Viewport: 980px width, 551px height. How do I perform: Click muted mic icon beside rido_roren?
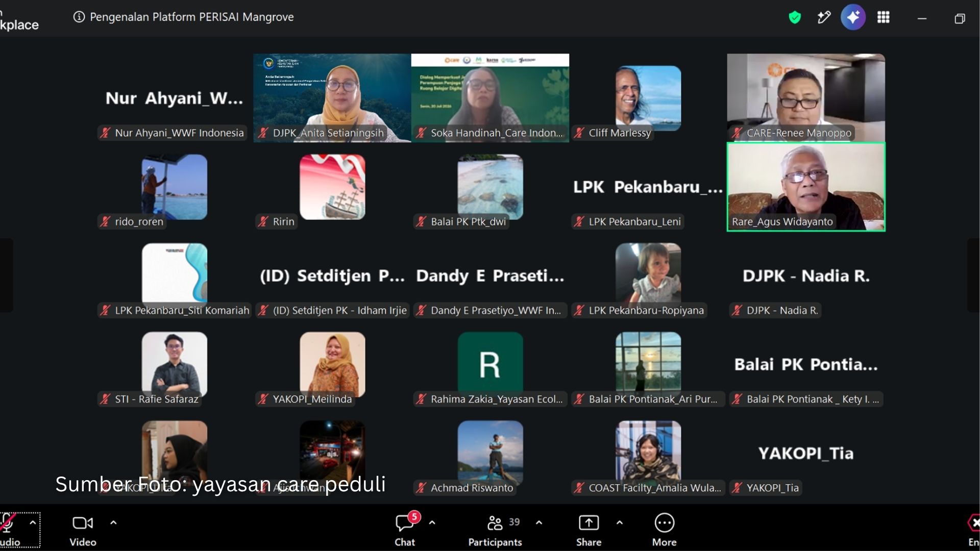105,221
